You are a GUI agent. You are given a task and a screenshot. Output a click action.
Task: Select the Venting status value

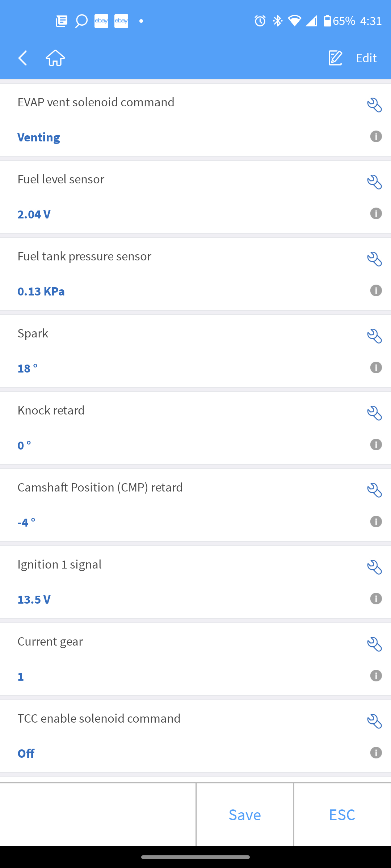tap(39, 137)
